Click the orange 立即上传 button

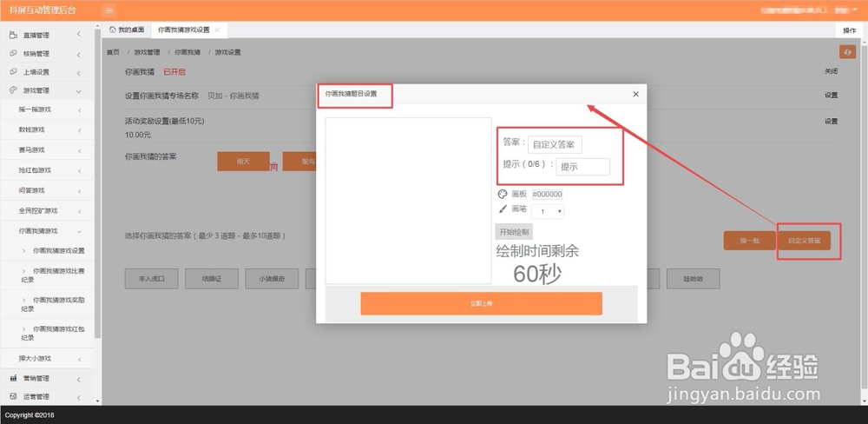(481, 304)
